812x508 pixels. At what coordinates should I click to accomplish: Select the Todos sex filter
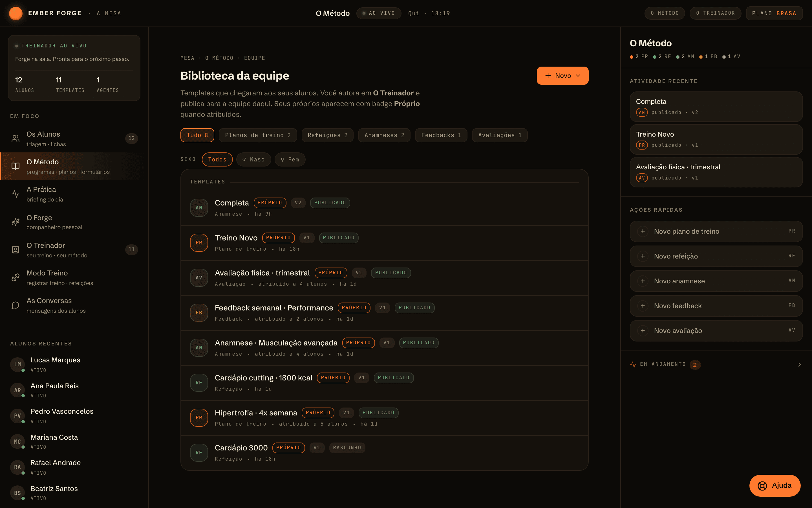coord(217,159)
